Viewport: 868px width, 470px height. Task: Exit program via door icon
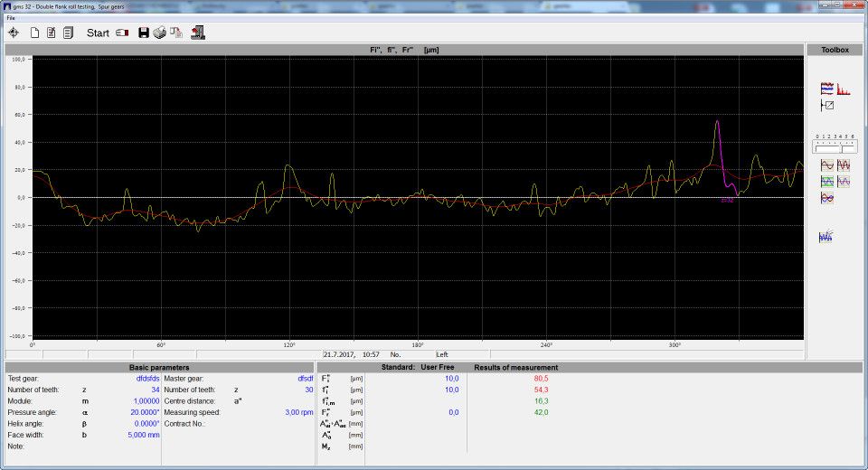tap(197, 33)
